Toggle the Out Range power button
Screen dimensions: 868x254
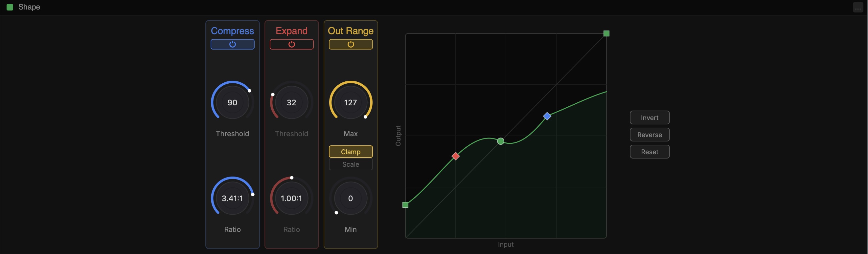351,44
